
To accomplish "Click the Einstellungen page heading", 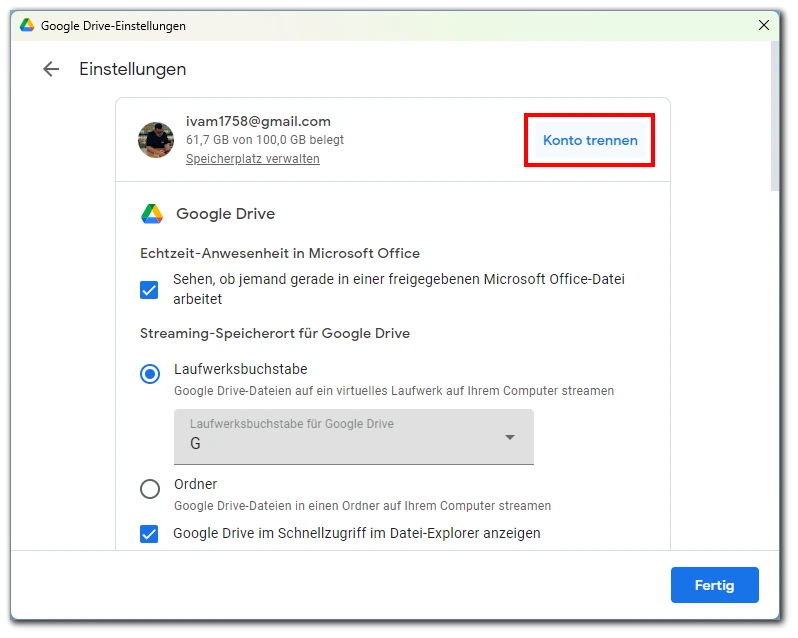I will (132, 69).
